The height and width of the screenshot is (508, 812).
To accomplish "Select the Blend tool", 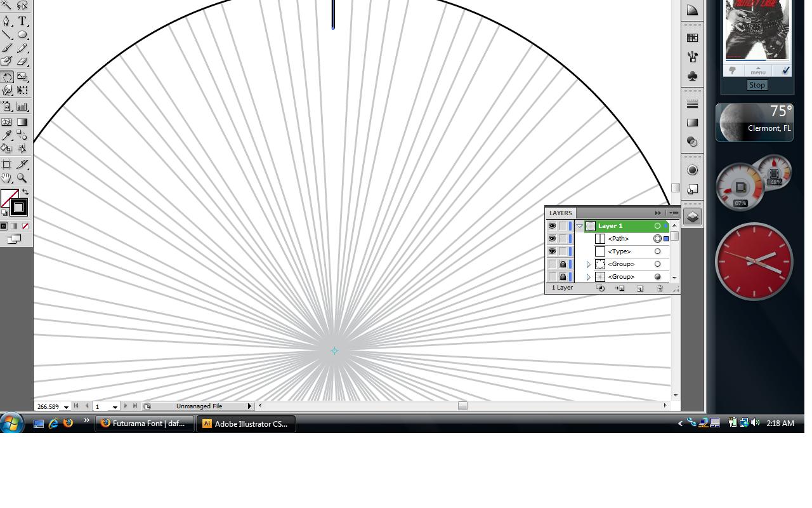I will tap(22, 135).
